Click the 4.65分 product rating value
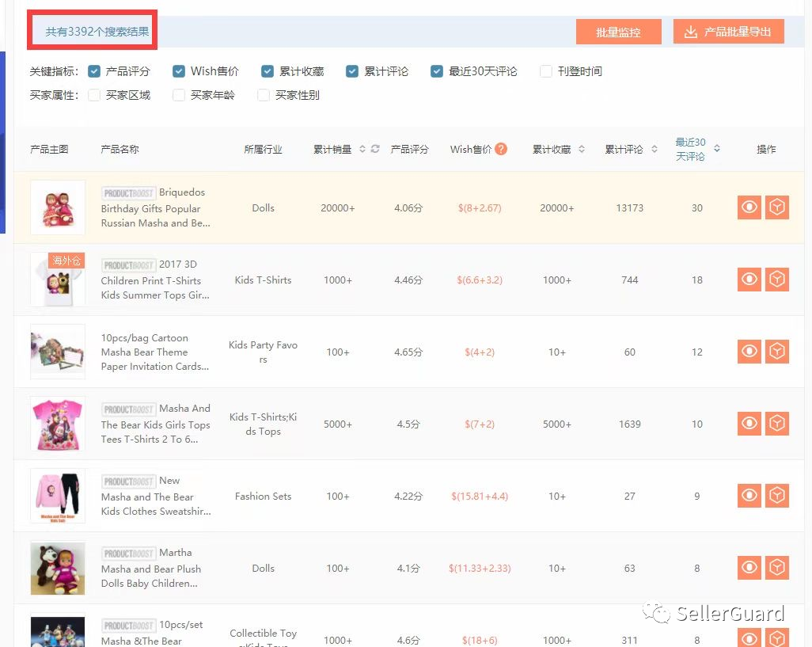 408,352
